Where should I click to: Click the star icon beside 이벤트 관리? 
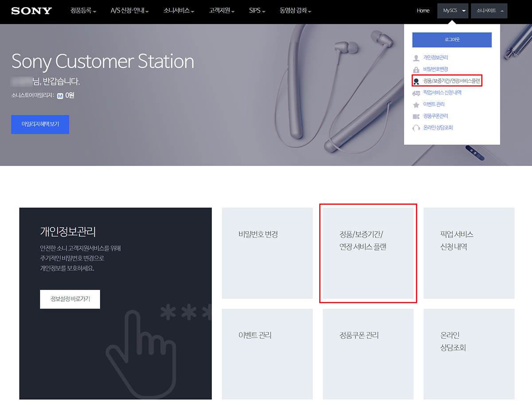[x=416, y=105]
